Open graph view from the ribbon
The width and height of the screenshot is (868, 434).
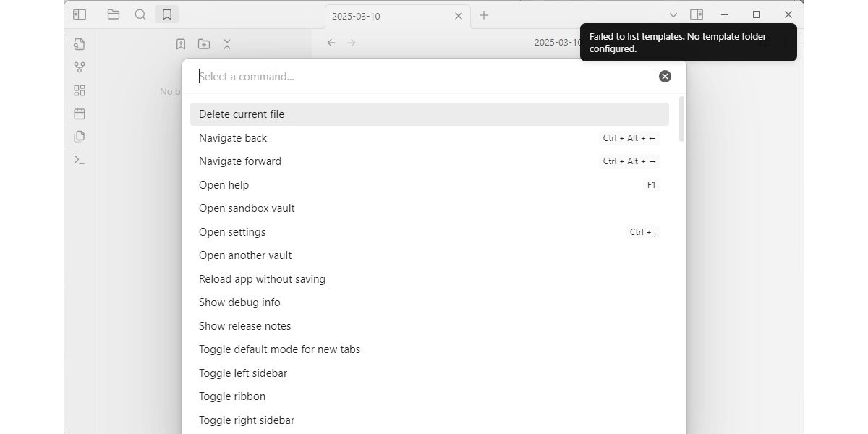click(80, 67)
